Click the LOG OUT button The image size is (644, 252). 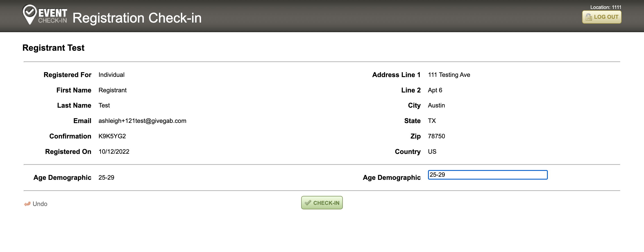click(602, 17)
